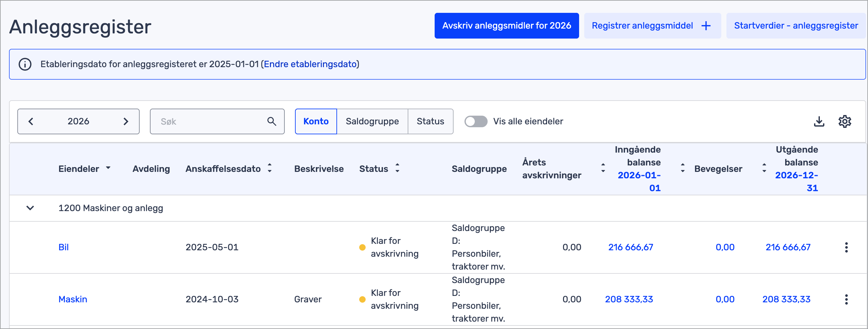
Task: Open table settings gear icon
Action: pos(845,121)
